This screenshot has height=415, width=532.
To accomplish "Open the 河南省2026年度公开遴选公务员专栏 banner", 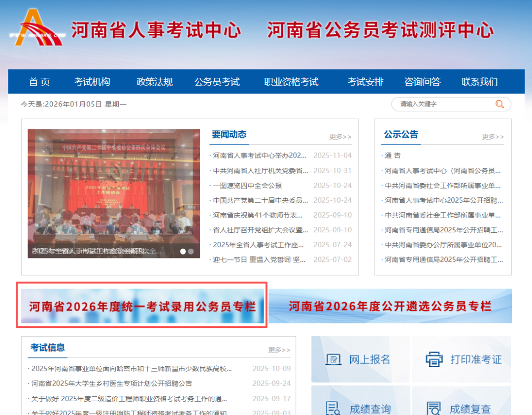I will point(390,306).
